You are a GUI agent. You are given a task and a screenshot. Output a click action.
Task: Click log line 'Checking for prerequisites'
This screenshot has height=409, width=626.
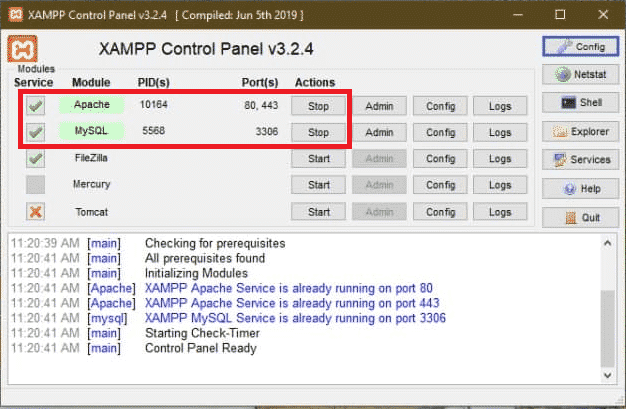pyautogui.click(x=215, y=243)
